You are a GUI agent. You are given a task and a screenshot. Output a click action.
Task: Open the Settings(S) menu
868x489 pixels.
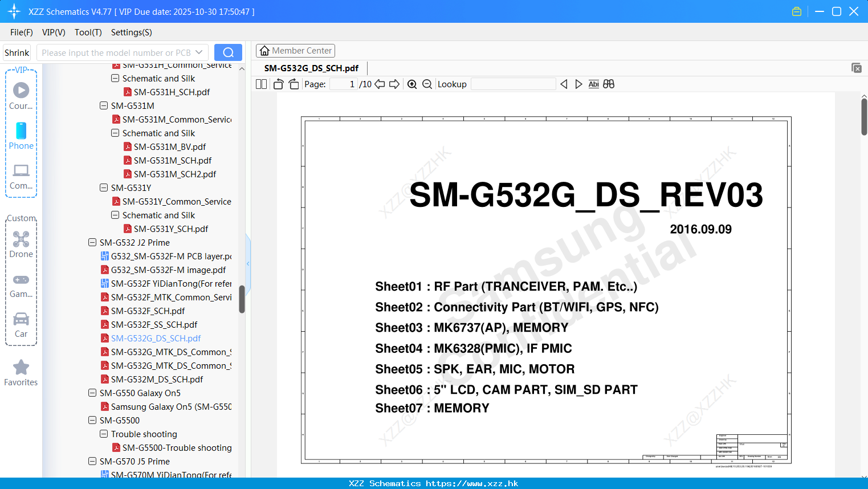pyautogui.click(x=132, y=32)
